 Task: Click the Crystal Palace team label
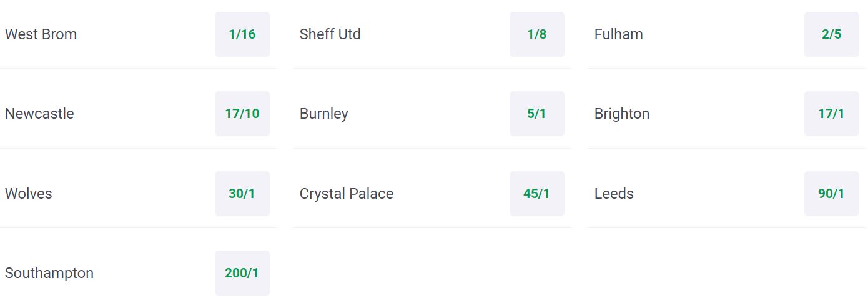347,194
